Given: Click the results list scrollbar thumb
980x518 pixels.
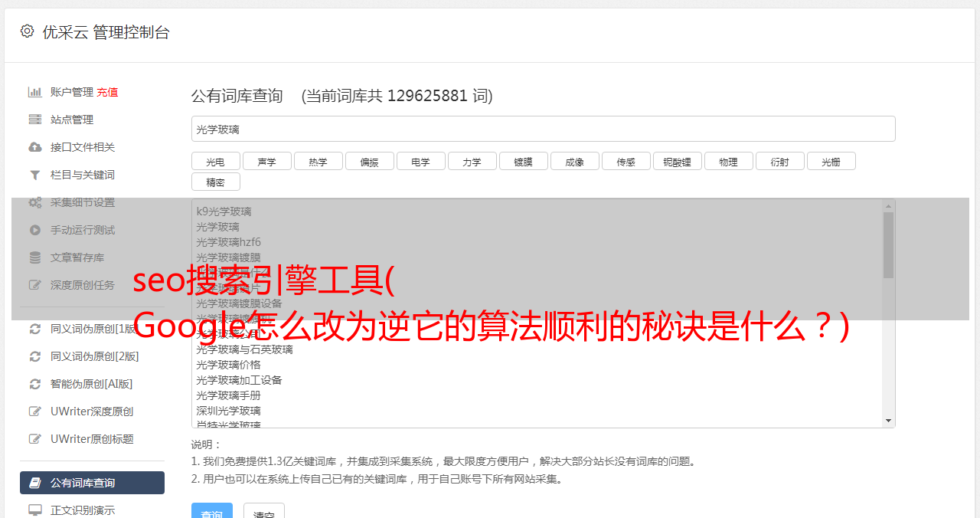Looking at the screenshot, I should tap(888, 245).
